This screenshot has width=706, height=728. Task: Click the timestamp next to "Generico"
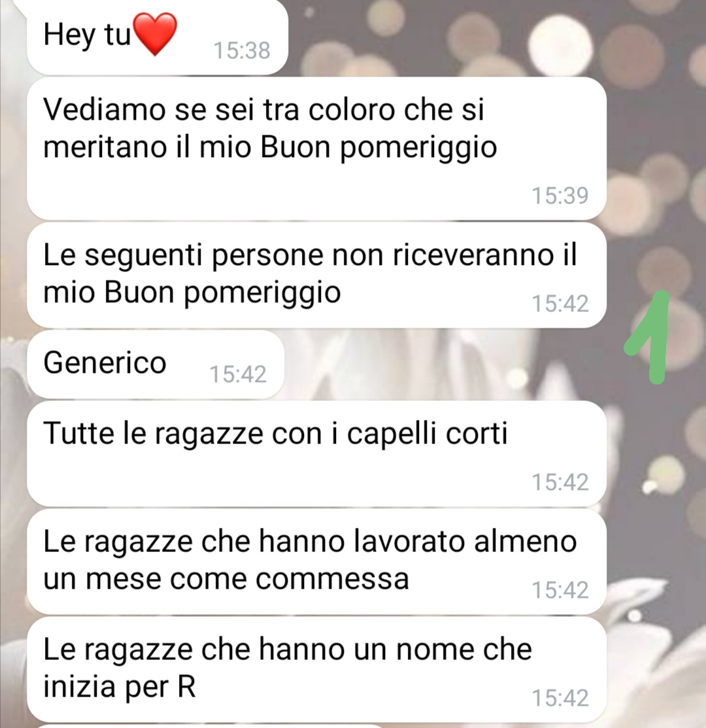click(238, 374)
